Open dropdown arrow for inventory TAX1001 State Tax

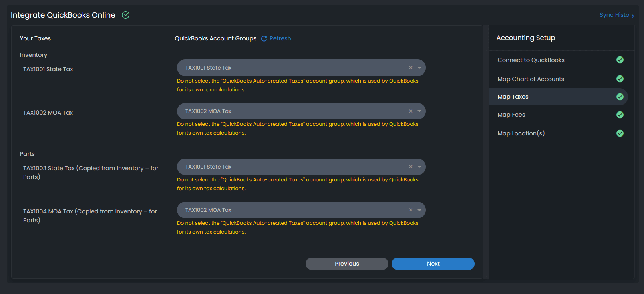pyautogui.click(x=419, y=68)
